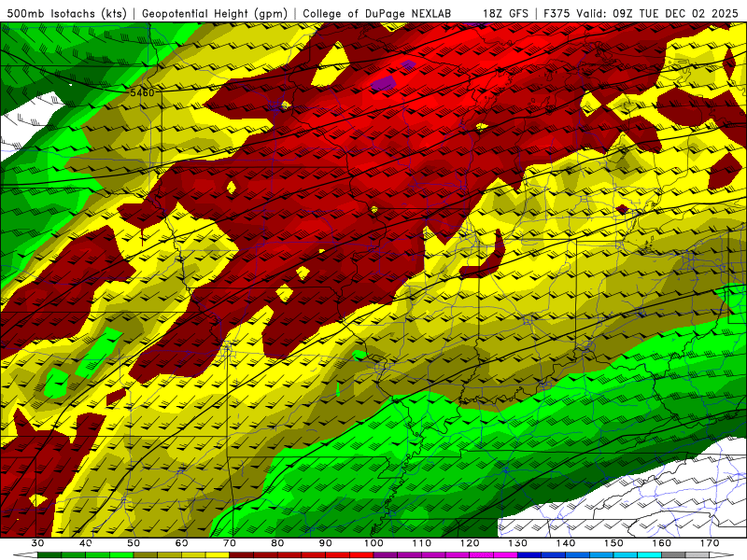Click the '80' color bar value
This screenshot has width=747, height=560.
pyautogui.click(x=277, y=543)
